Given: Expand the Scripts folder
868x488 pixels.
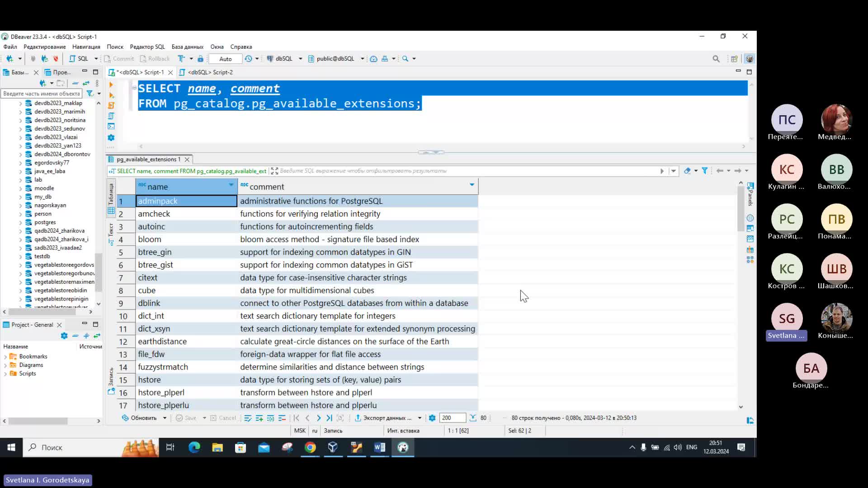Looking at the screenshot, I should [x=5, y=374].
